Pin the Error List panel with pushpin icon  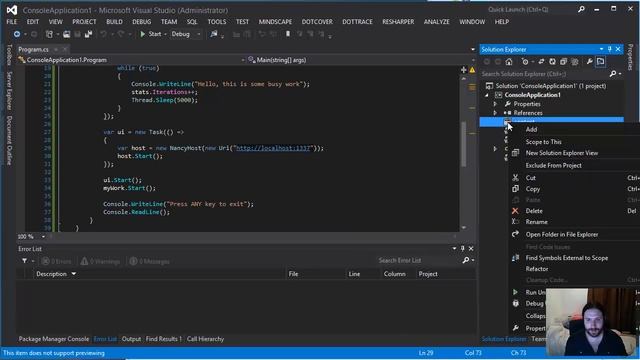click(x=462, y=249)
